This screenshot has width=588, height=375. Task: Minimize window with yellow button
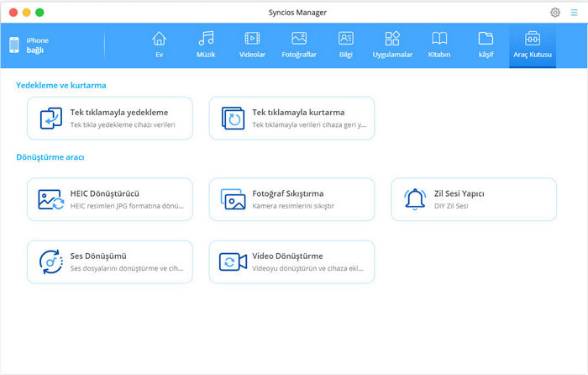coord(27,13)
